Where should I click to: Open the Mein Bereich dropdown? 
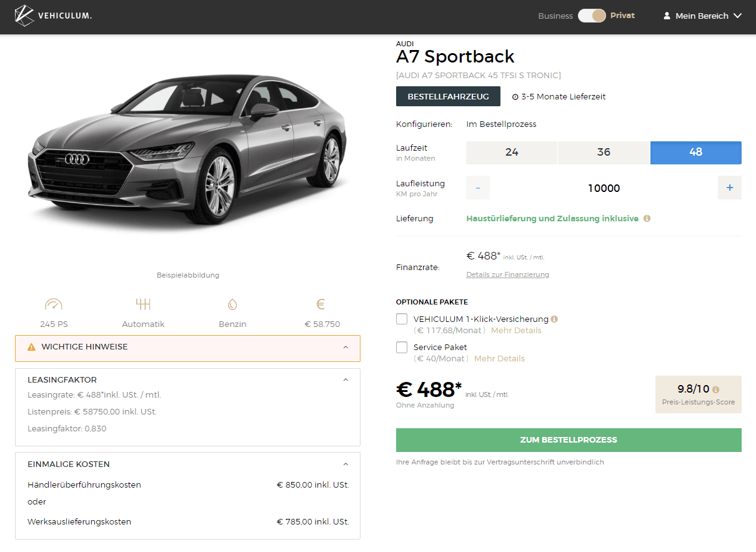(702, 16)
